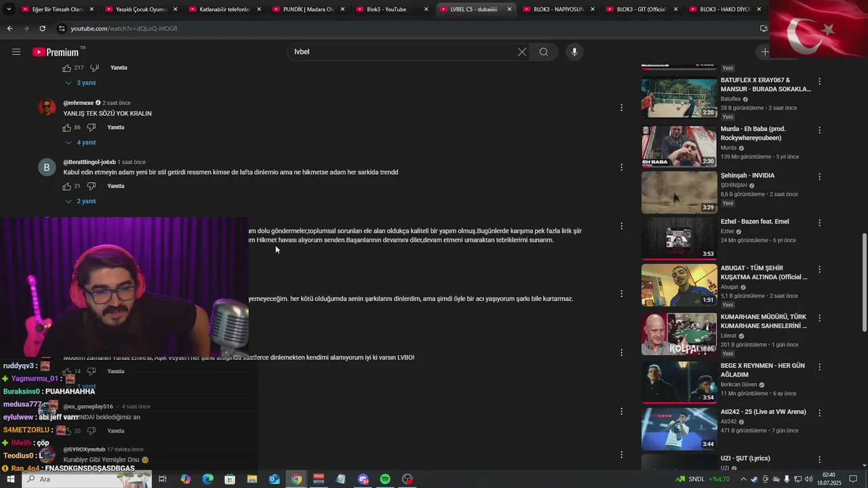Open Microsoft Edge from the taskbar
The height and width of the screenshot is (488, 868).
click(x=208, y=479)
